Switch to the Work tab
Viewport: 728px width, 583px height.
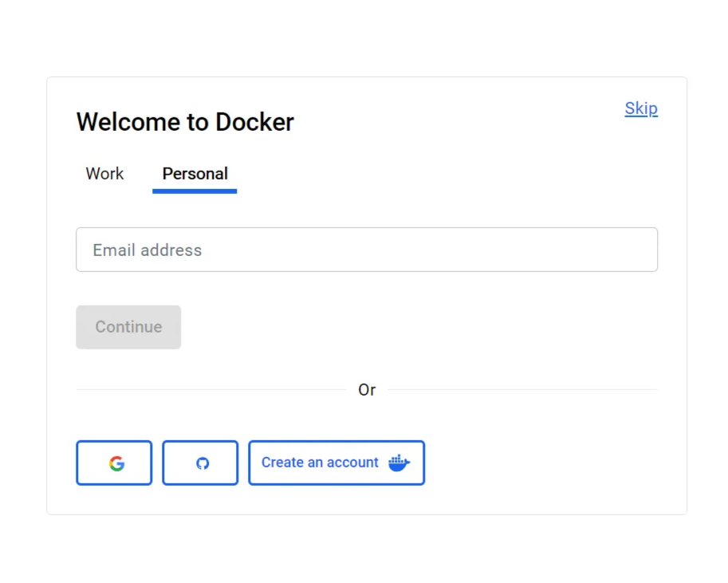click(104, 174)
